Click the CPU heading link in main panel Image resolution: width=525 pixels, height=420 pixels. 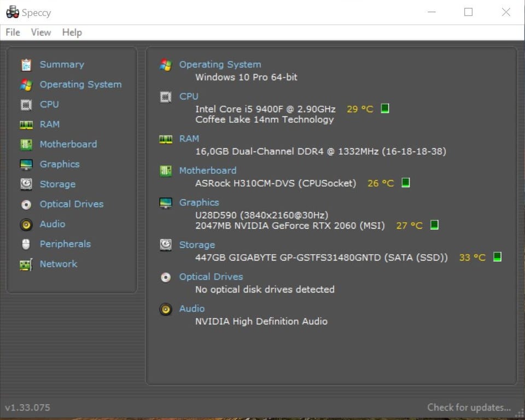pyautogui.click(x=189, y=96)
